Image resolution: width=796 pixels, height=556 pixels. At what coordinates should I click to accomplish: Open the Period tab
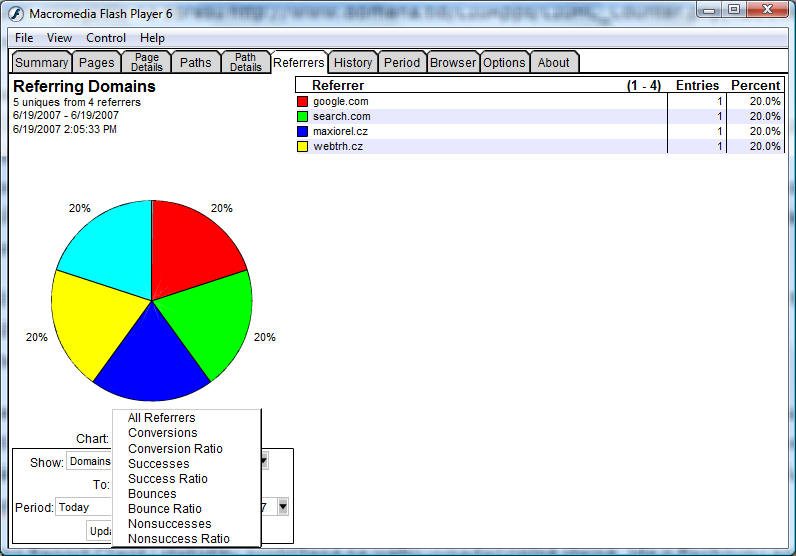(402, 62)
